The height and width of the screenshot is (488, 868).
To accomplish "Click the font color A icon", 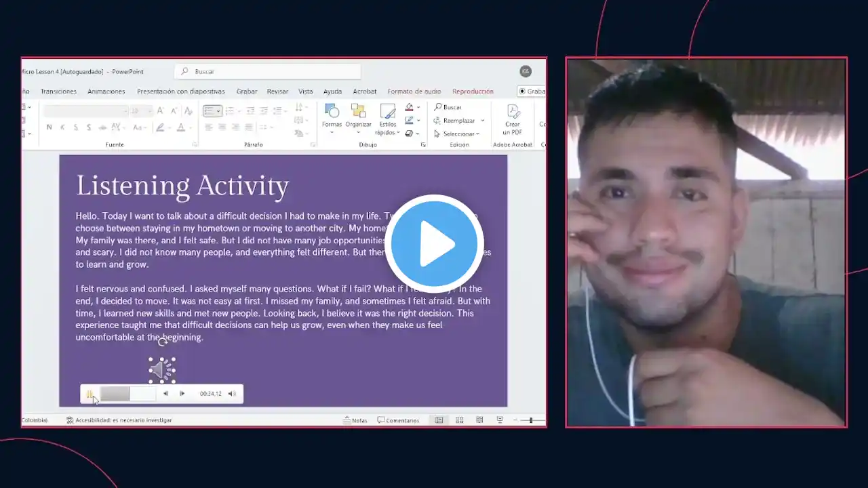I will click(x=180, y=127).
